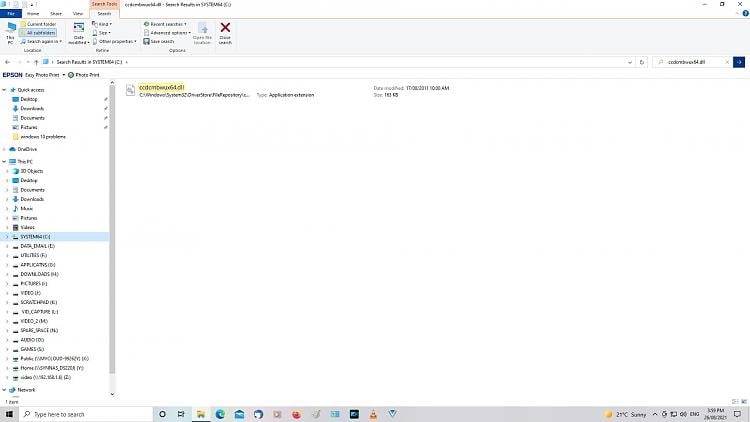The image size is (750, 422).
Task: Expand the Network tree node
Action: 6,390
